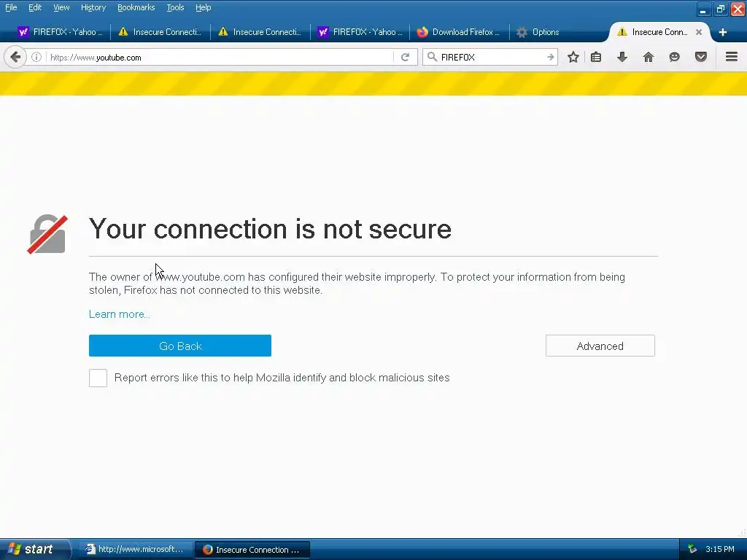Open the site information icon in the address bar
The width and height of the screenshot is (747, 560).
coord(36,57)
